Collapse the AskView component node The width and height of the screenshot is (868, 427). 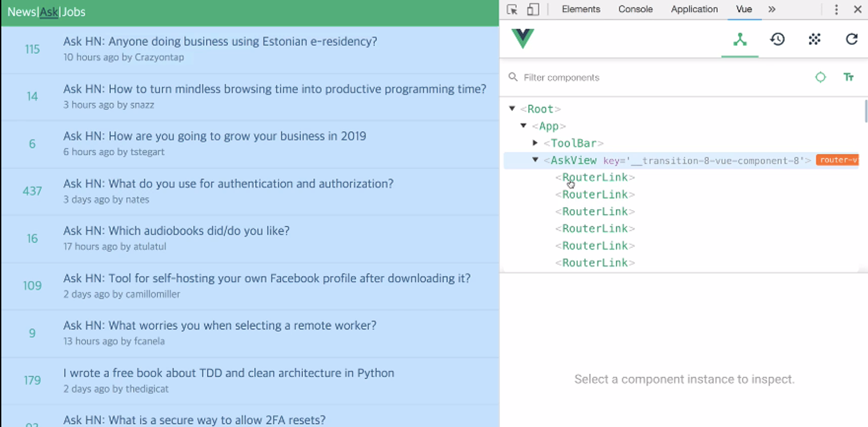pos(535,160)
